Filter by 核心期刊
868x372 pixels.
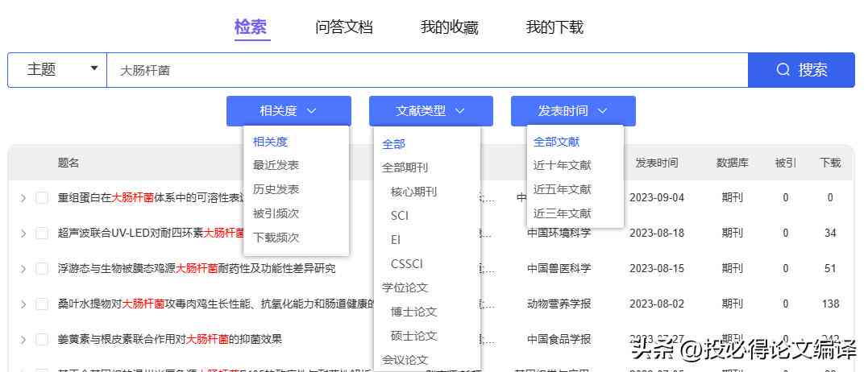[x=413, y=192]
